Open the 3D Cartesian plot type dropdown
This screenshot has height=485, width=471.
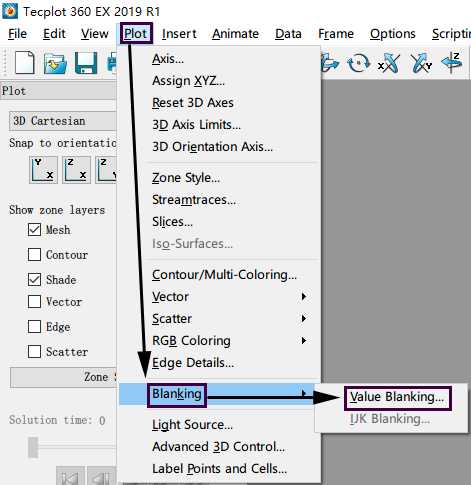click(x=63, y=121)
